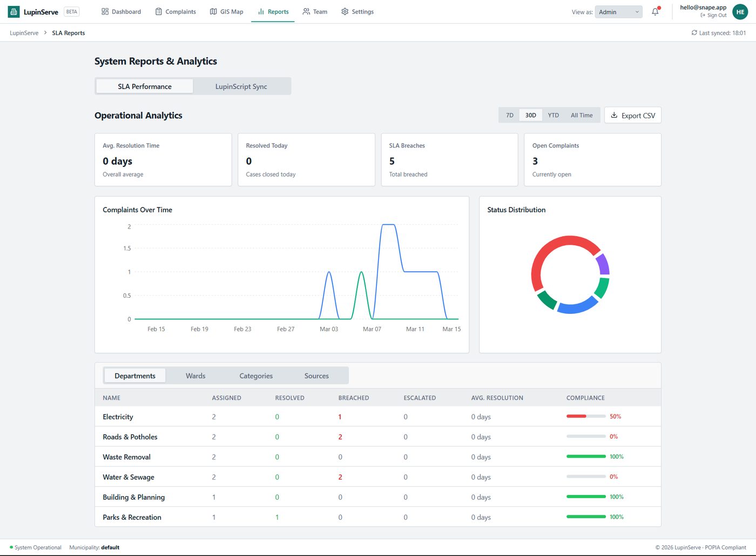The image size is (756, 556).
Task: Export the report as CSV
Action: (633, 115)
